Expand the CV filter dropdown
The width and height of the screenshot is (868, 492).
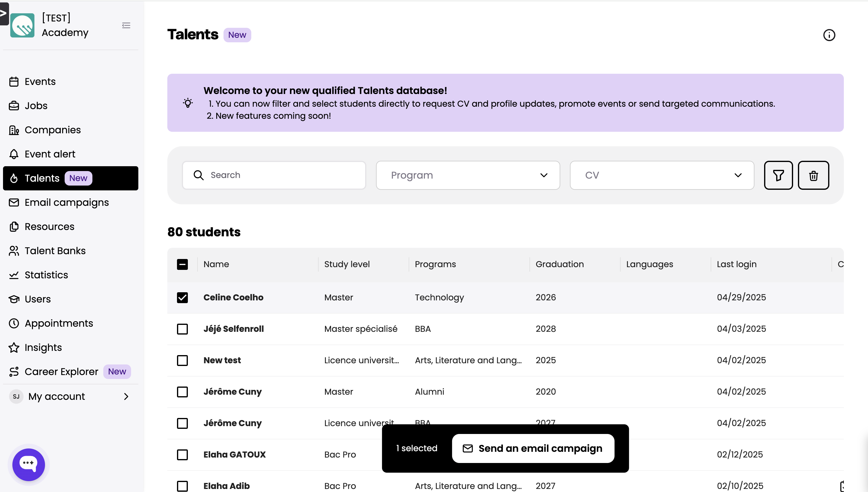coord(661,175)
